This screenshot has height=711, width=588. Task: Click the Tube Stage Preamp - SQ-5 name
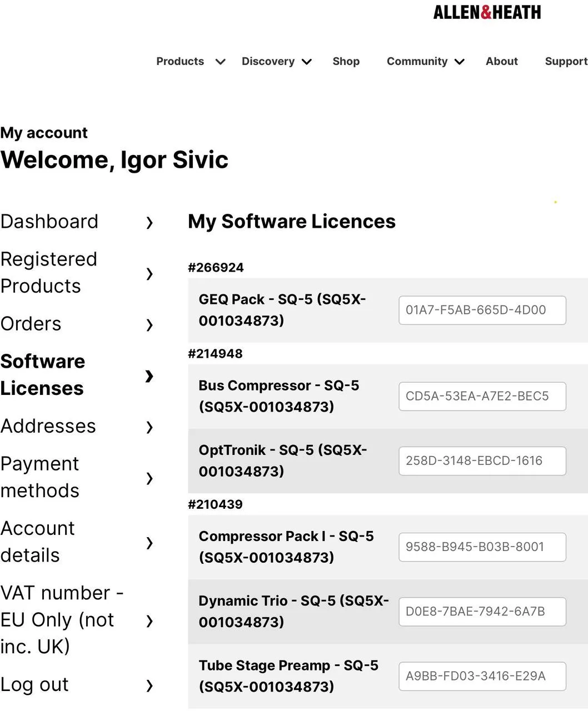point(288,675)
